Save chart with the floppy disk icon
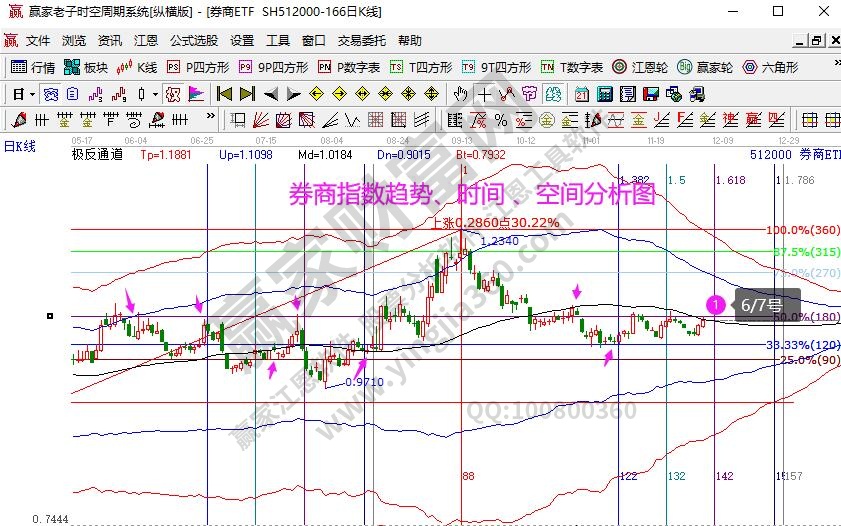Viewport: 841px width, 526px height. pyautogui.click(x=650, y=94)
